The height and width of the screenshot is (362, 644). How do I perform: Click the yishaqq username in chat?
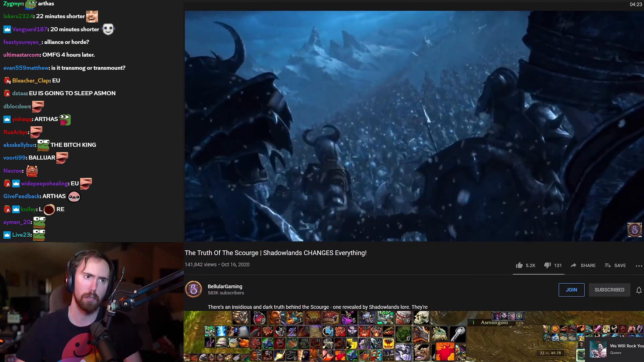click(22, 119)
